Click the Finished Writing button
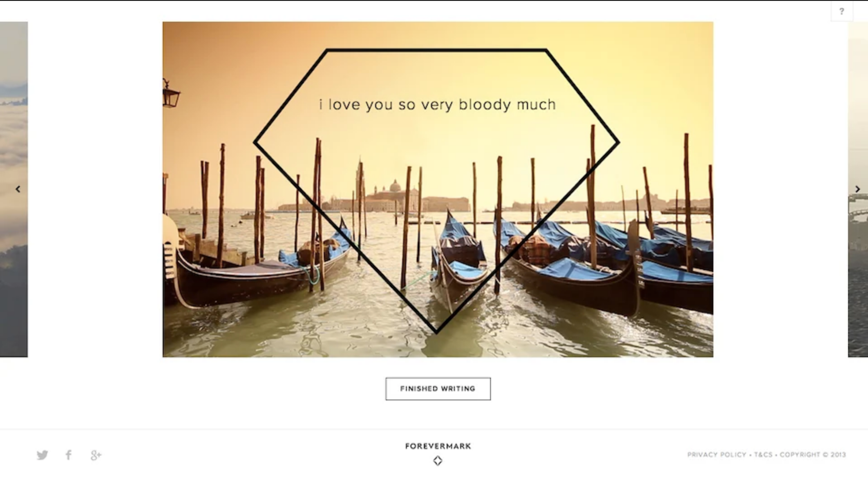The height and width of the screenshot is (479, 868). (438, 389)
